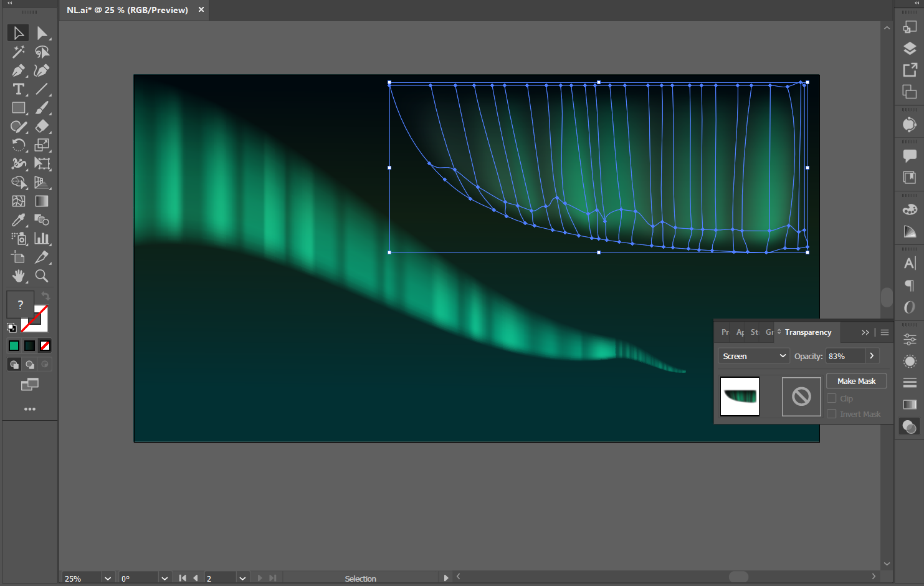Select the Column Graph tool
Screen dimensions: 924x586
42,239
